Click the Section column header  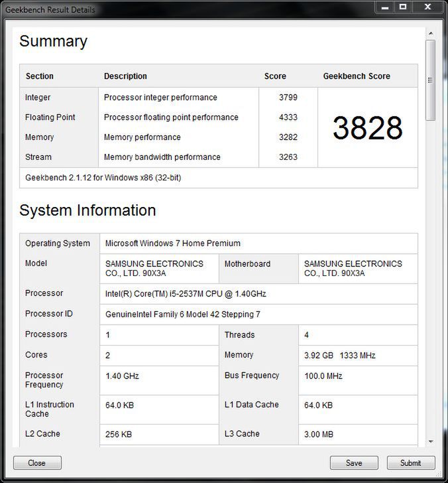point(40,76)
